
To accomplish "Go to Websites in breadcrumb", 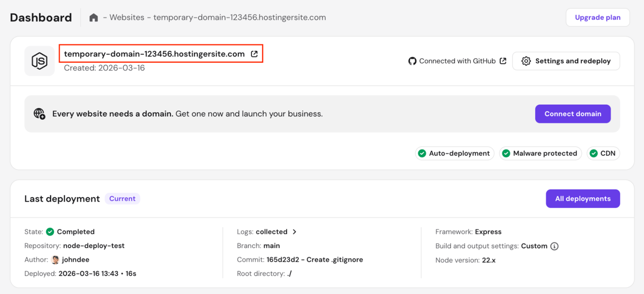I will (127, 17).
